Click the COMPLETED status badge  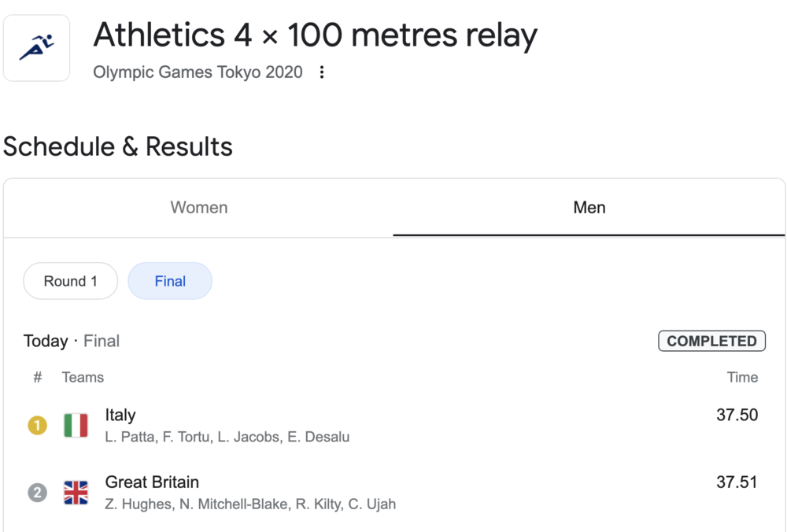711,341
